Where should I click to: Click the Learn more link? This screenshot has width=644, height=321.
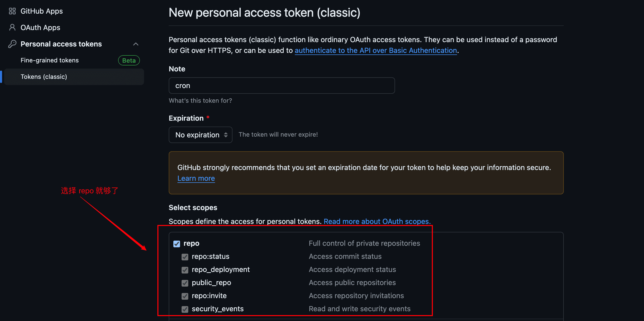[x=196, y=178]
